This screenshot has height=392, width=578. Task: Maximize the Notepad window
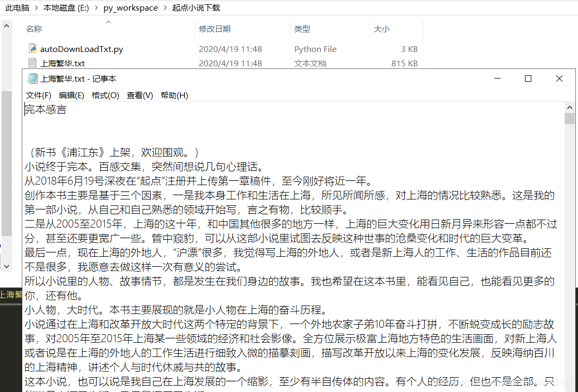point(528,79)
